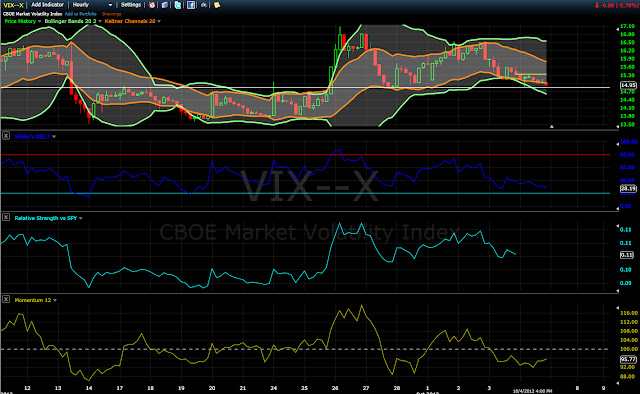The width and height of the screenshot is (640, 394).
Task: Share chart via Twitter icon
Action: pos(178,5)
